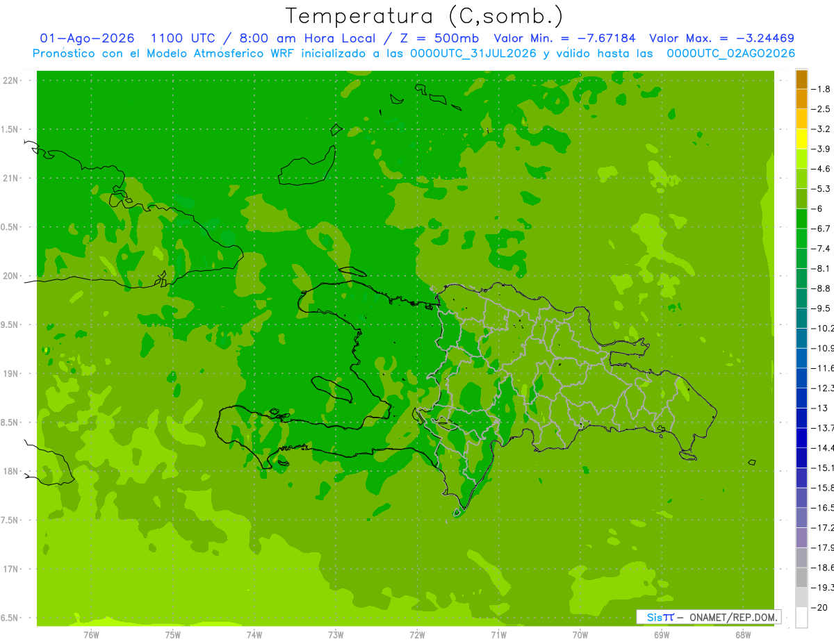Click the '0000UTC_31JUL2026' initialization time
The height and width of the screenshot is (644, 834).
tap(474, 53)
